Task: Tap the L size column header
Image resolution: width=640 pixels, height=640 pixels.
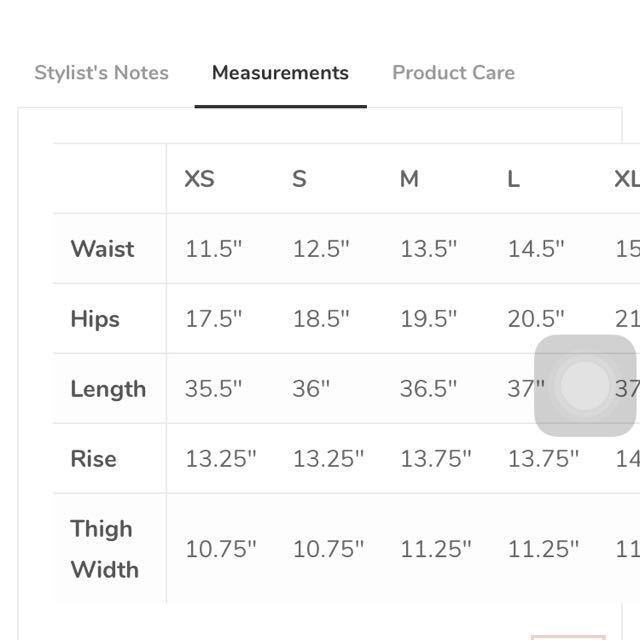Action: (513, 179)
